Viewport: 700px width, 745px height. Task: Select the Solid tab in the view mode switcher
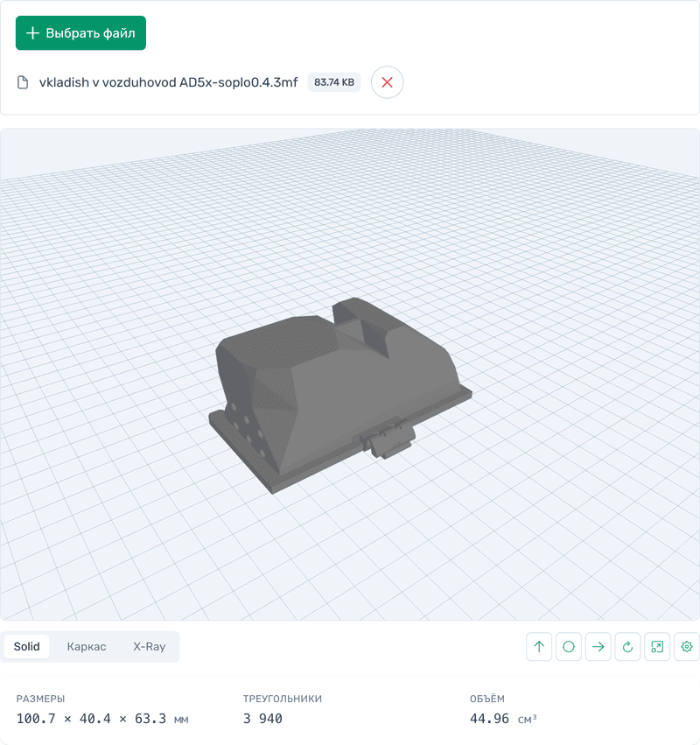27,646
